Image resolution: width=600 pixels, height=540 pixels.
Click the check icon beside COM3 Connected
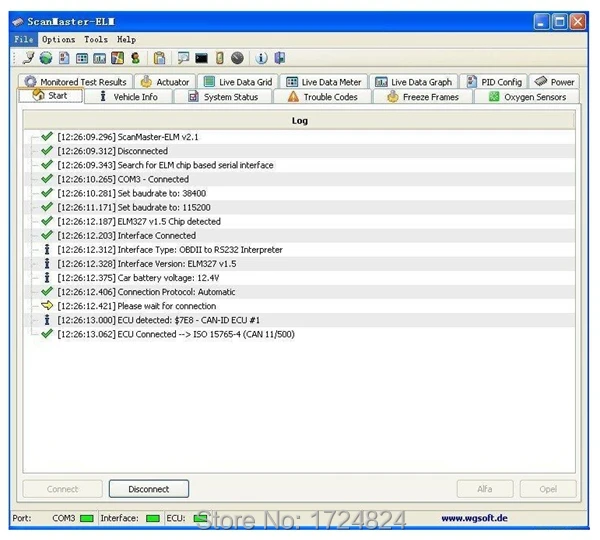[47, 179]
